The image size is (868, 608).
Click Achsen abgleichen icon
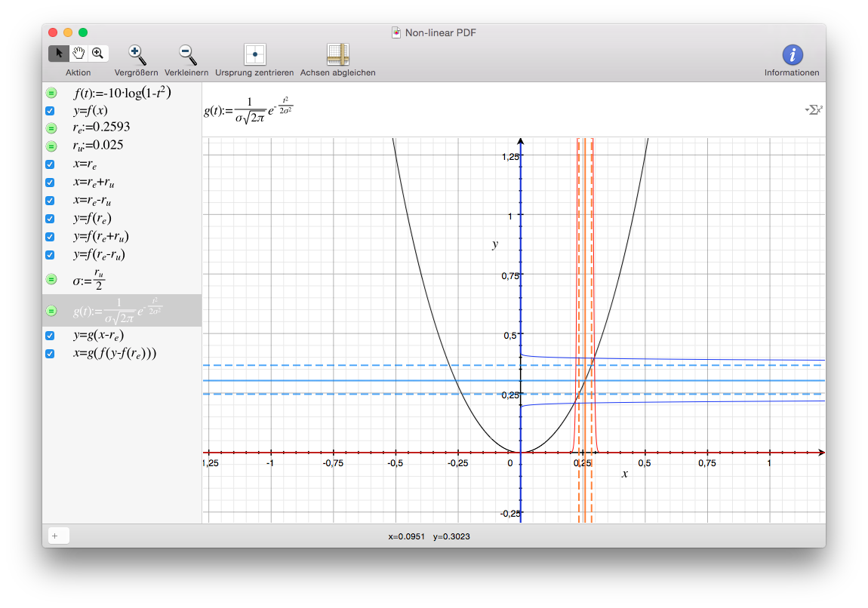(x=337, y=55)
